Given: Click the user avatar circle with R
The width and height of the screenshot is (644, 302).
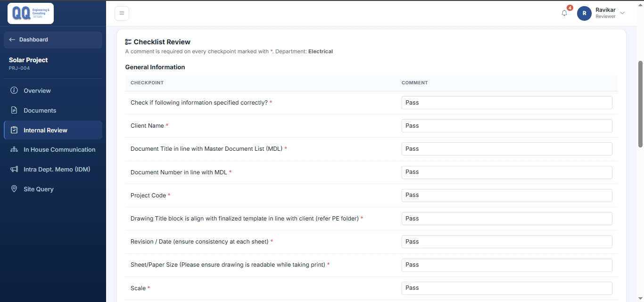Looking at the screenshot, I should 584,13.
